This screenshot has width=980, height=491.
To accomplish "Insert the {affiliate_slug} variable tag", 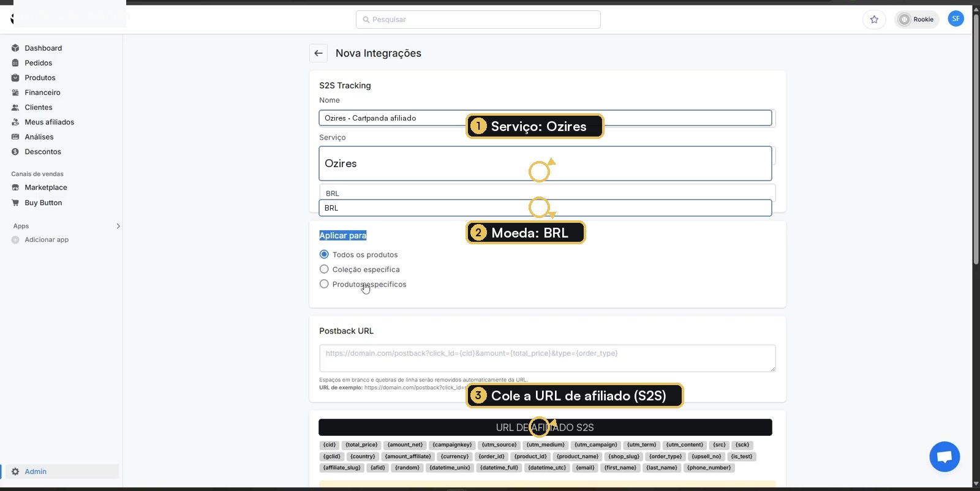I will pos(342,468).
